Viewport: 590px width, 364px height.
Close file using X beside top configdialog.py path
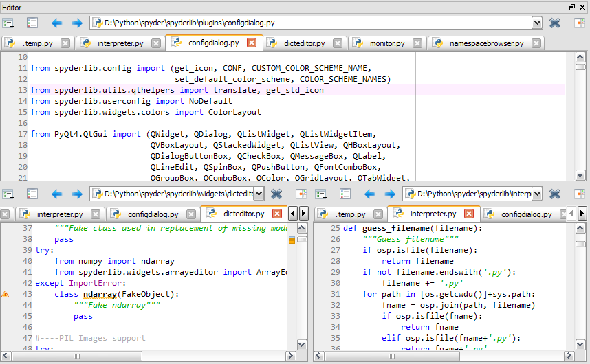(555, 23)
